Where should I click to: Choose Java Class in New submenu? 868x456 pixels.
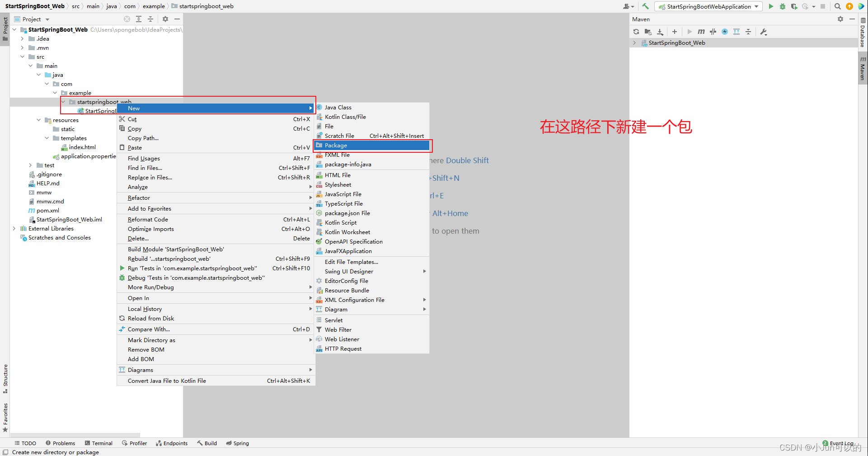click(x=372, y=108)
